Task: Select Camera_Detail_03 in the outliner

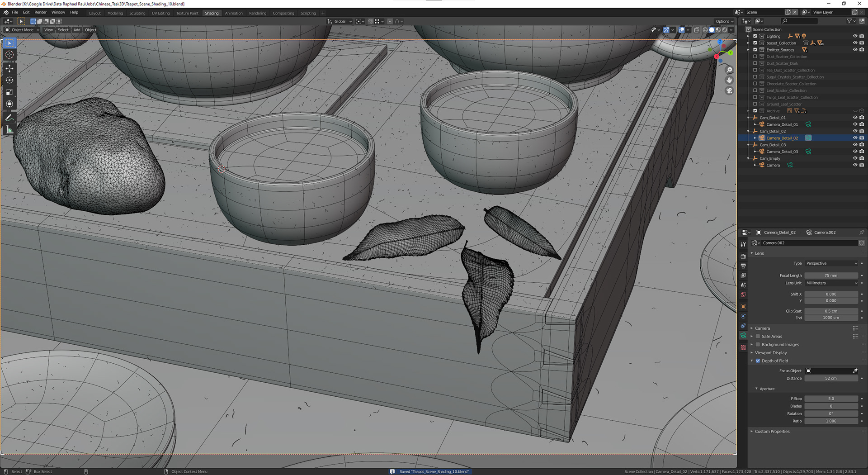Action: pyautogui.click(x=782, y=152)
